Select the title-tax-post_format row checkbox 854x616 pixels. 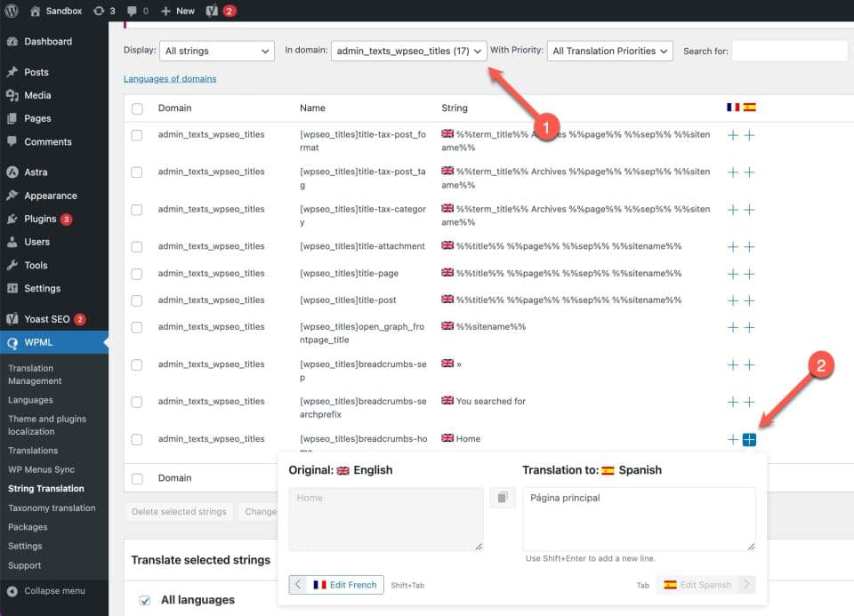[137, 135]
